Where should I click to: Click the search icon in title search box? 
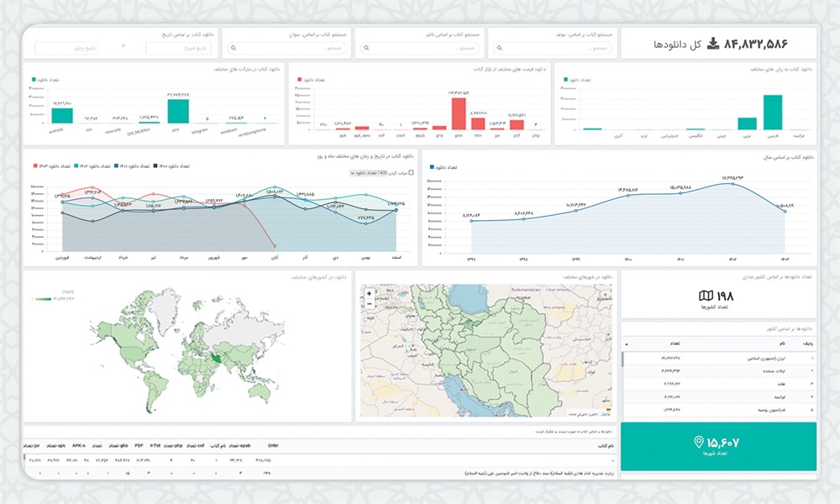pos(234,49)
